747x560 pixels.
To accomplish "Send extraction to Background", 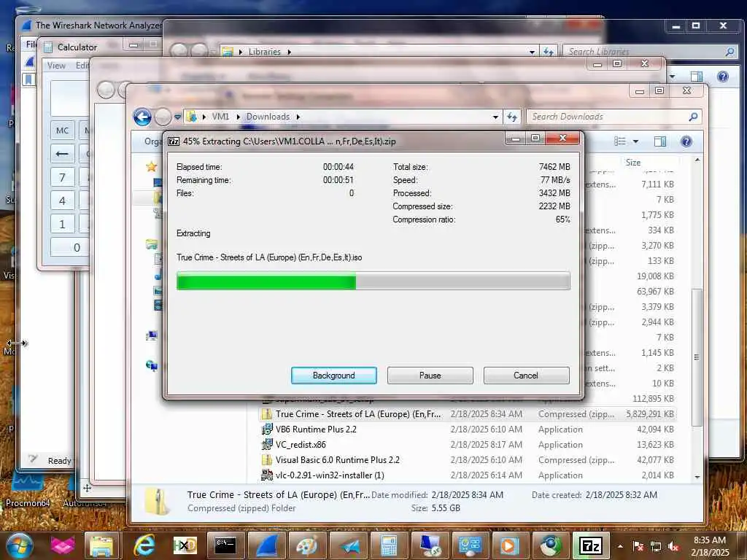I will point(333,376).
